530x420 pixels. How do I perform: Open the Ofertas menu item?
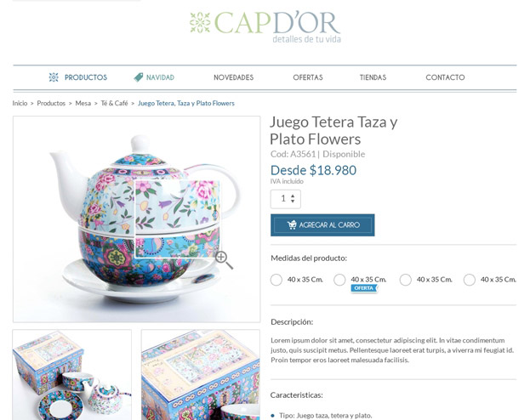(308, 77)
